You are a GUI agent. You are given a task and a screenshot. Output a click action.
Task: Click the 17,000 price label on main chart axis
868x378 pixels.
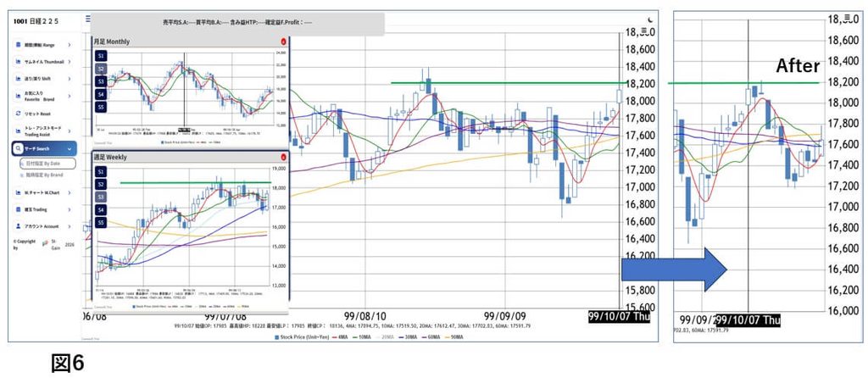click(x=641, y=187)
